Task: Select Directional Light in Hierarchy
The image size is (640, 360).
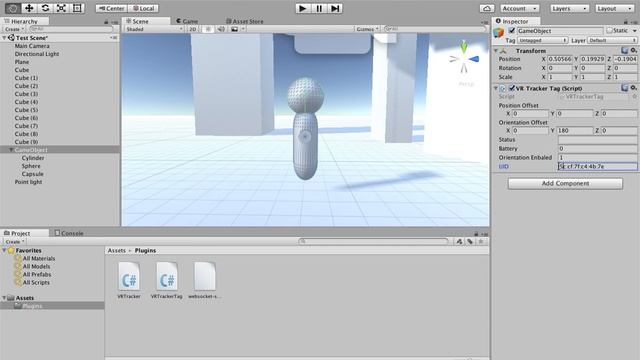Action: point(37,54)
